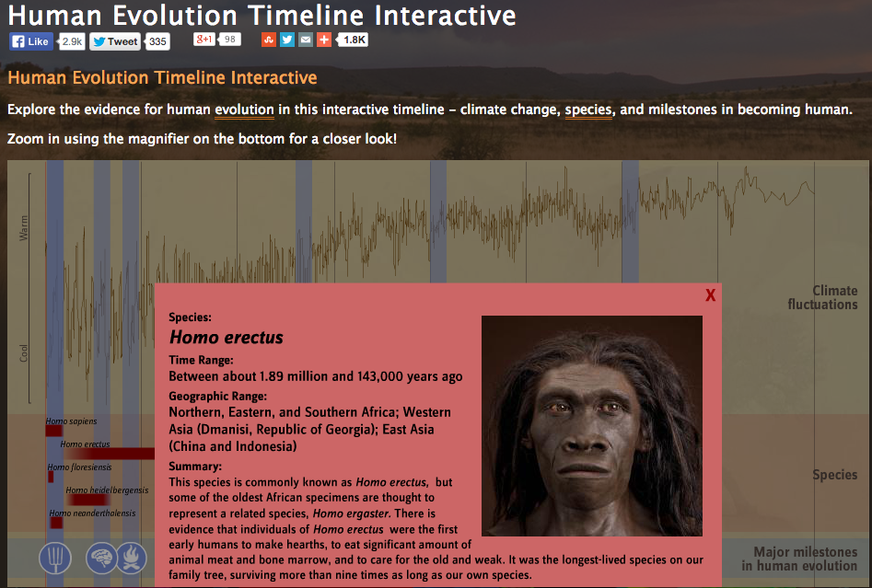
Task: Open the underlined 'evolution' link
Action: click(245, 110)
